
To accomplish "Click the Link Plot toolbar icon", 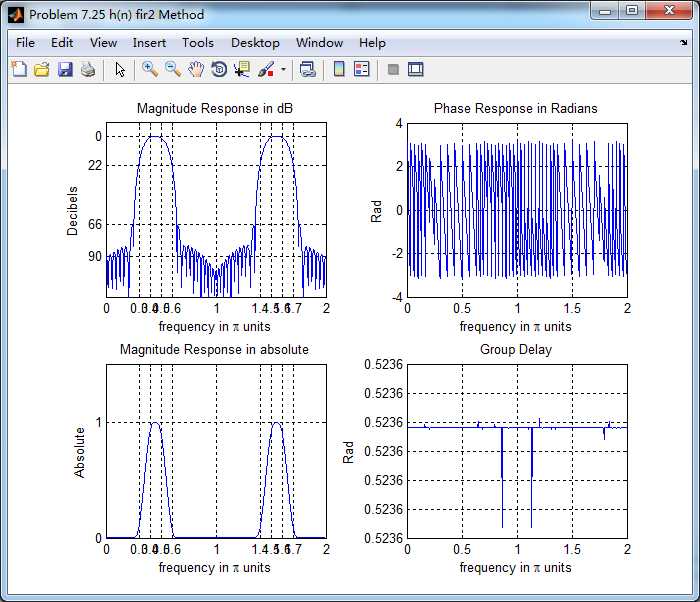I will [308, 69].
